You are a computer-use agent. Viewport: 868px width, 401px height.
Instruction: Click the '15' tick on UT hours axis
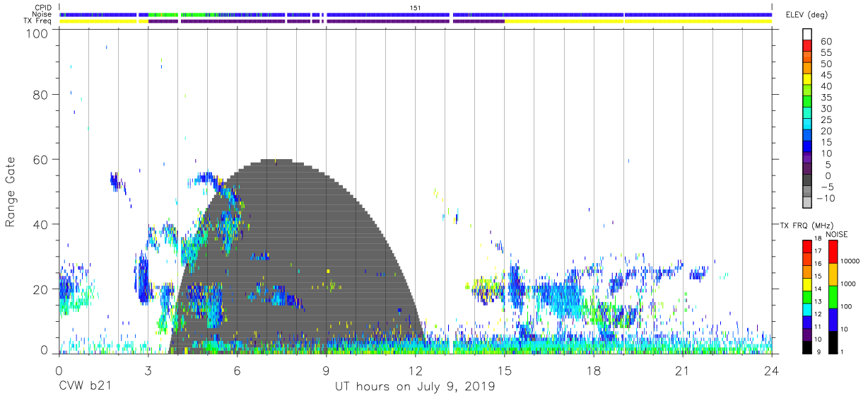pyautogui.click(x=504, y=370)
